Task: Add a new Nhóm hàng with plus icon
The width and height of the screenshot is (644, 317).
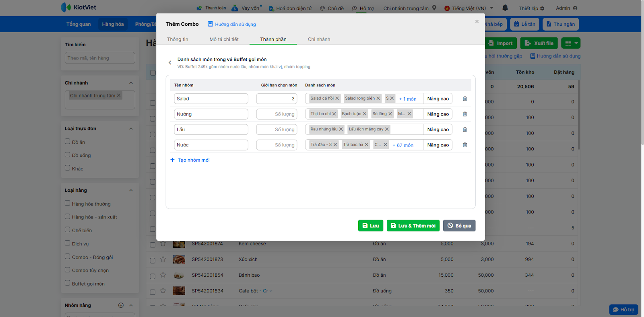Action: 121,305
